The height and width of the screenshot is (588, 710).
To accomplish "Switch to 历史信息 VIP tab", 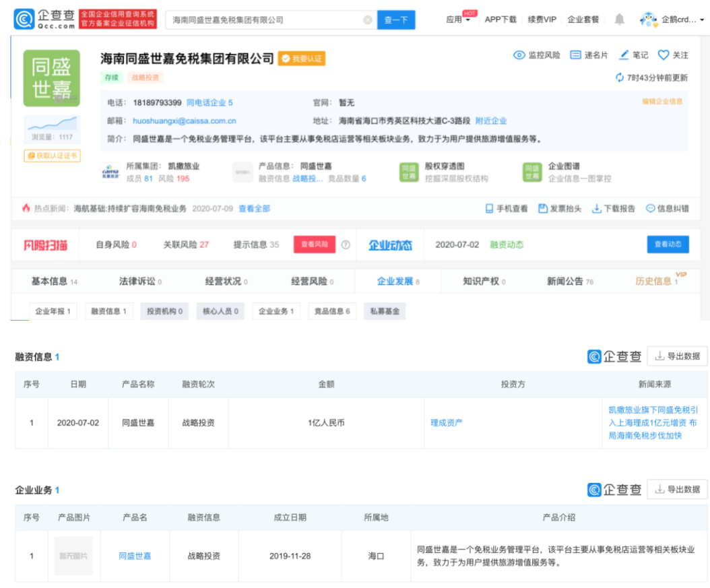I will coord(657,282).
